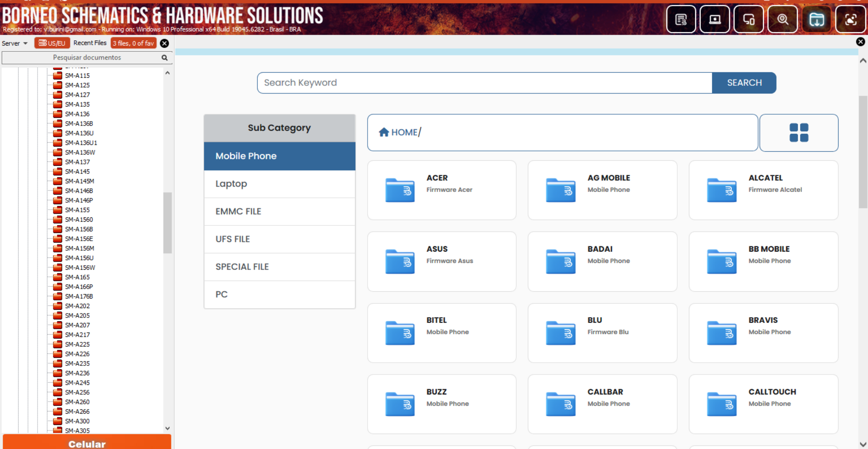Viewport: 868px width, 449px height.
Task: Open the AG MOBILE folder
Action: tap(602, 190)
